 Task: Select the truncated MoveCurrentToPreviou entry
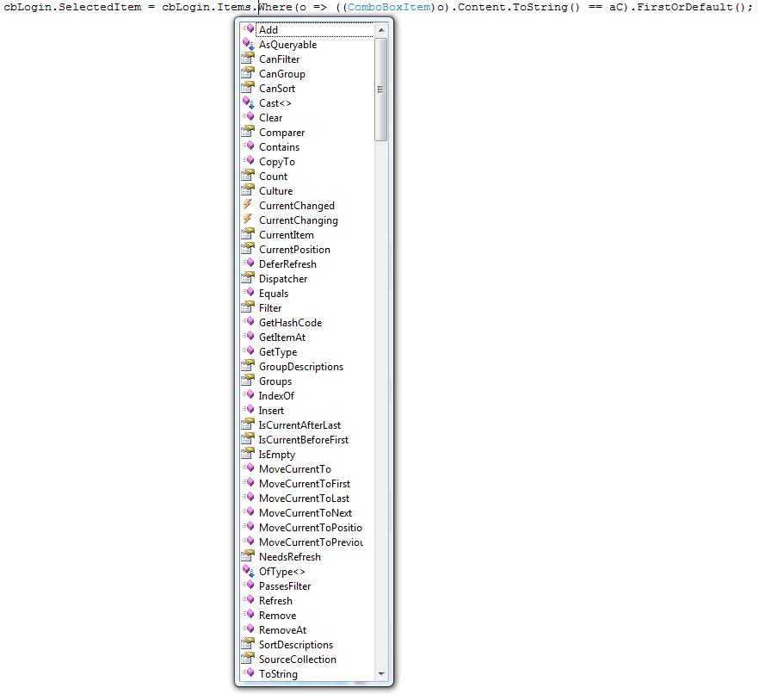pyautogui.click(x=311, y=542)
